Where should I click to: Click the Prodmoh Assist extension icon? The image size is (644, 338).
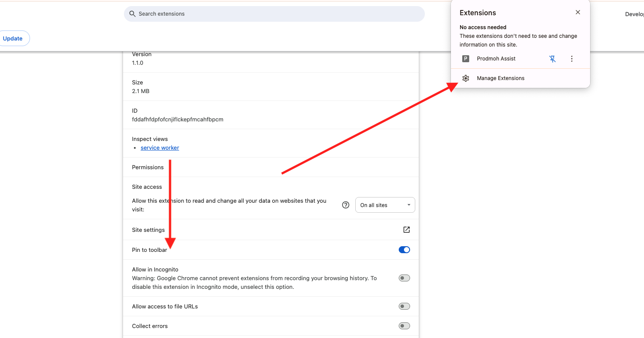pyautogui.click(x=466, y=58)
